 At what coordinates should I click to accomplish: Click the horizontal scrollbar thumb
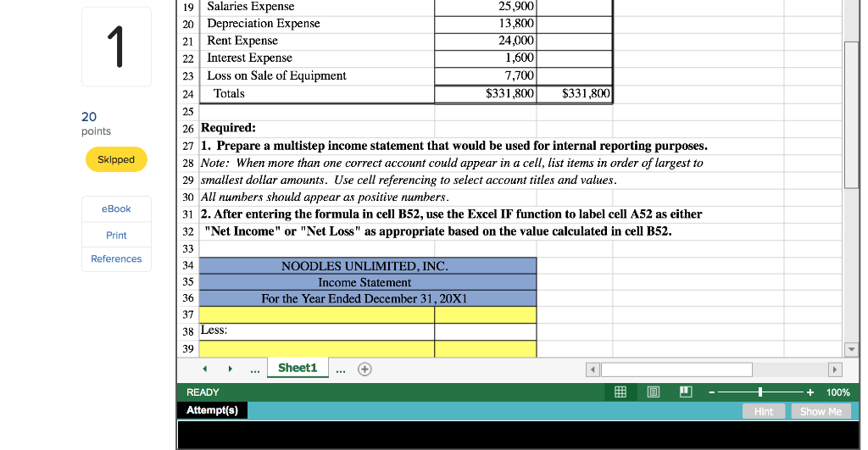(676, 369)
